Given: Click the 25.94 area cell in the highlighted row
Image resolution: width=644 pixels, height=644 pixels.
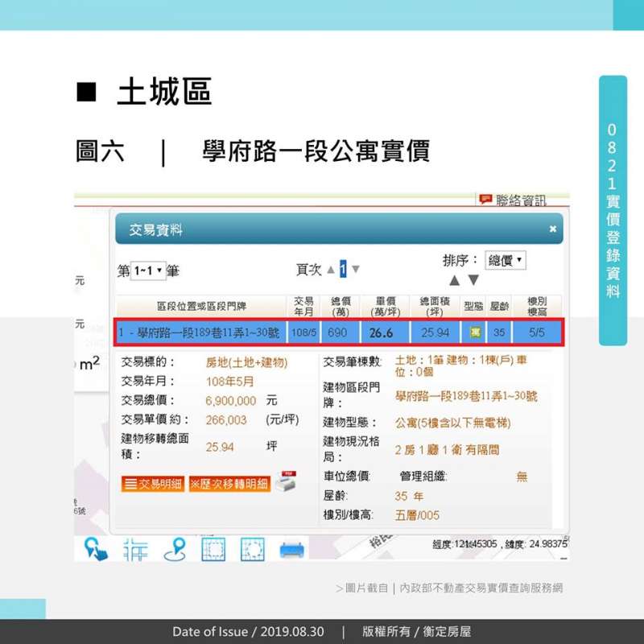Looking at the screenshot, I should (x=435, y=332).
